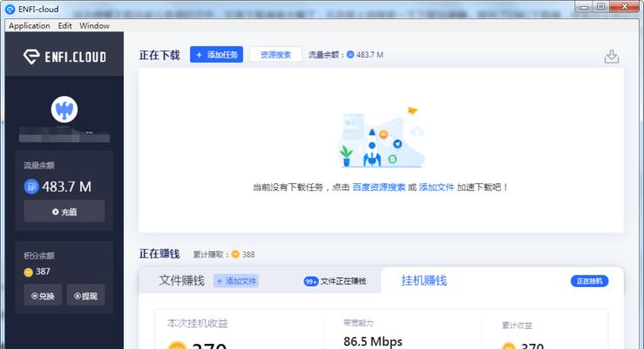Click the coin icon next to 累计赚取 388
Viewport: 644px width, 349px height.
235,254
